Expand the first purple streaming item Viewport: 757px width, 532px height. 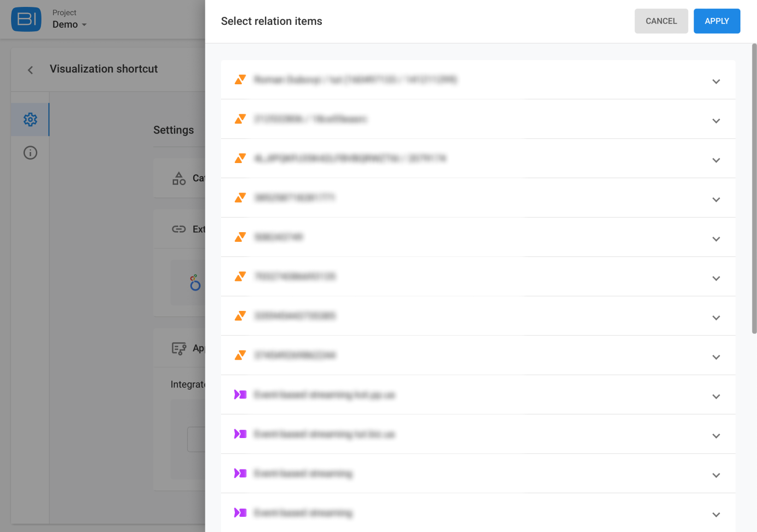(x=716, y=397)
